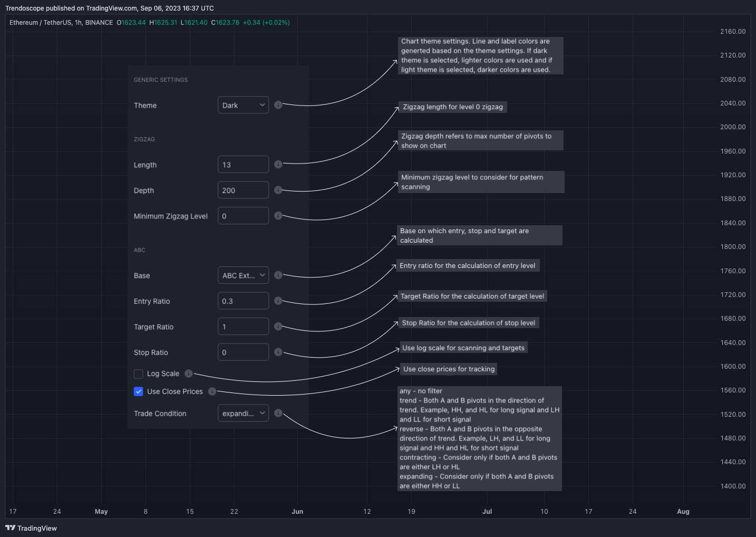Open the Theme dropdown showing Dark

243,105
